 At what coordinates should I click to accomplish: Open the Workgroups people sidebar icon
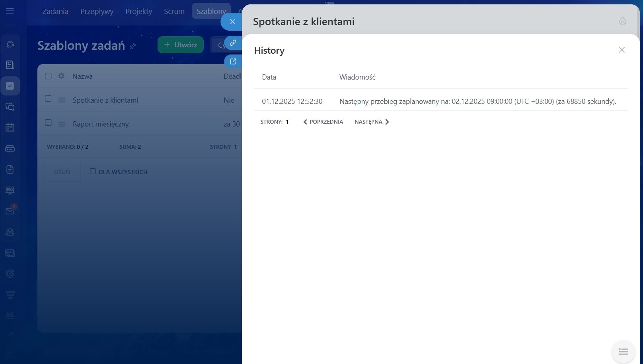[10, 232]
